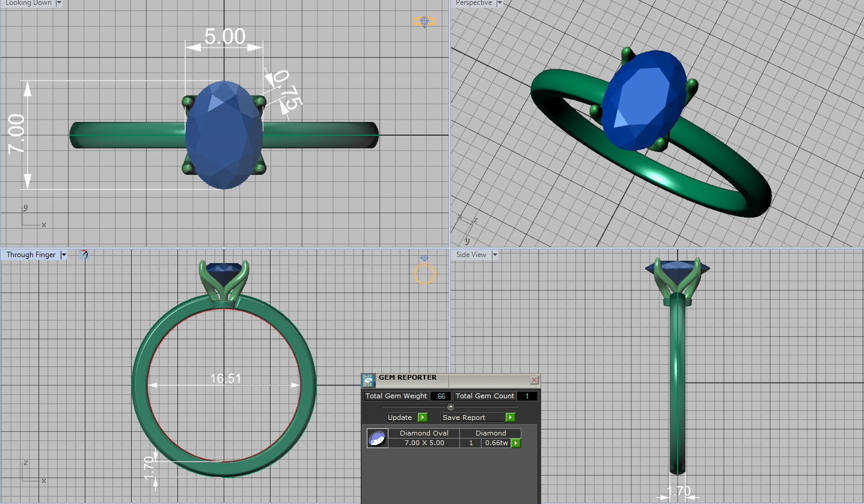Open the Perspective viewport dropdown arrow
864x504 pixels.
click(x=499, y=3)
